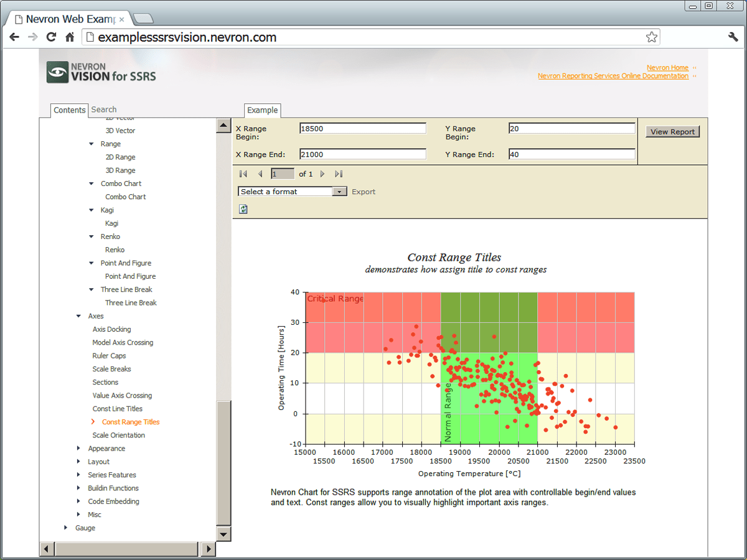Viewport: 747px width, 560px height.
Task: Open the Select a format dropdown
Action: [x=339, y=191]
